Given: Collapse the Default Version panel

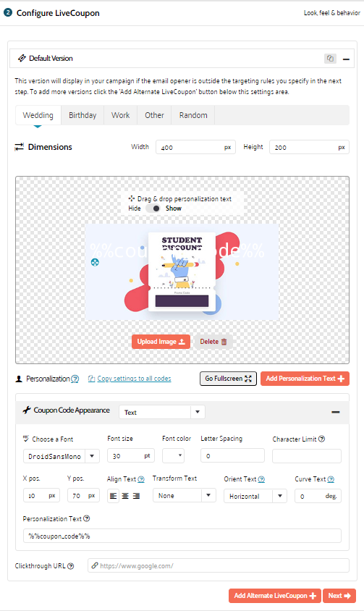Looking at the screenshot, I should click(346, 59).
